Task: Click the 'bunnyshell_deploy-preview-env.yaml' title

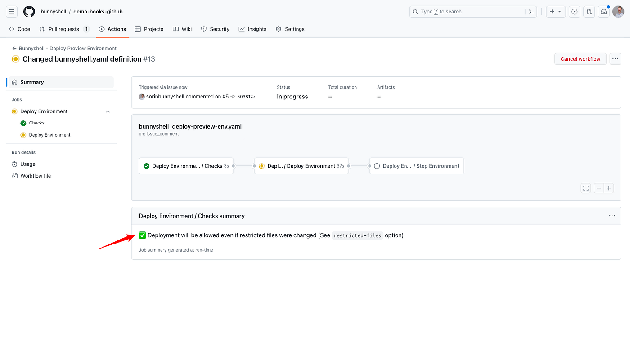Action: 190,126
